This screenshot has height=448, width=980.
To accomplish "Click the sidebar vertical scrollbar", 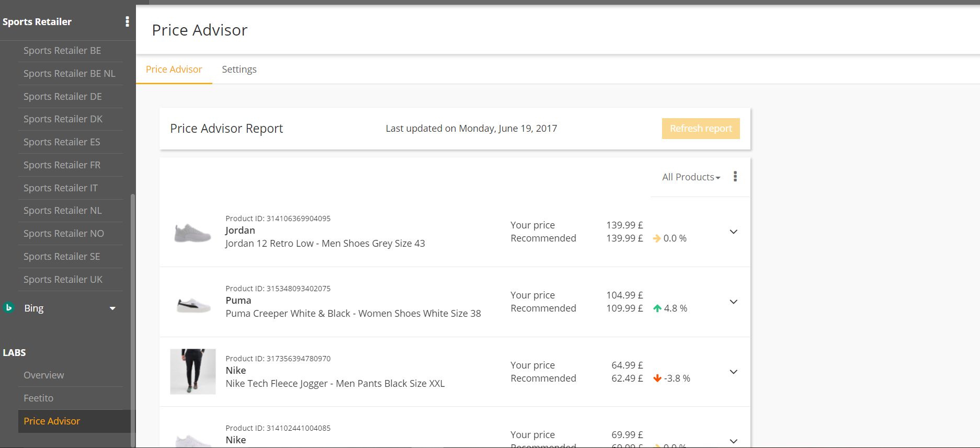I will coord(133,314).
